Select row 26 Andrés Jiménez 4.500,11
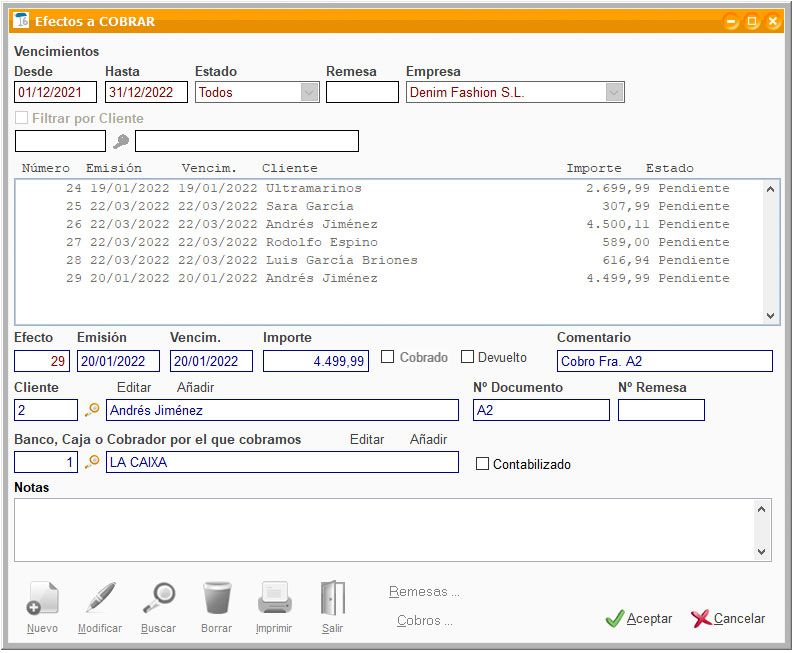Viewport: 792px width, 653px height. (389, 224)
